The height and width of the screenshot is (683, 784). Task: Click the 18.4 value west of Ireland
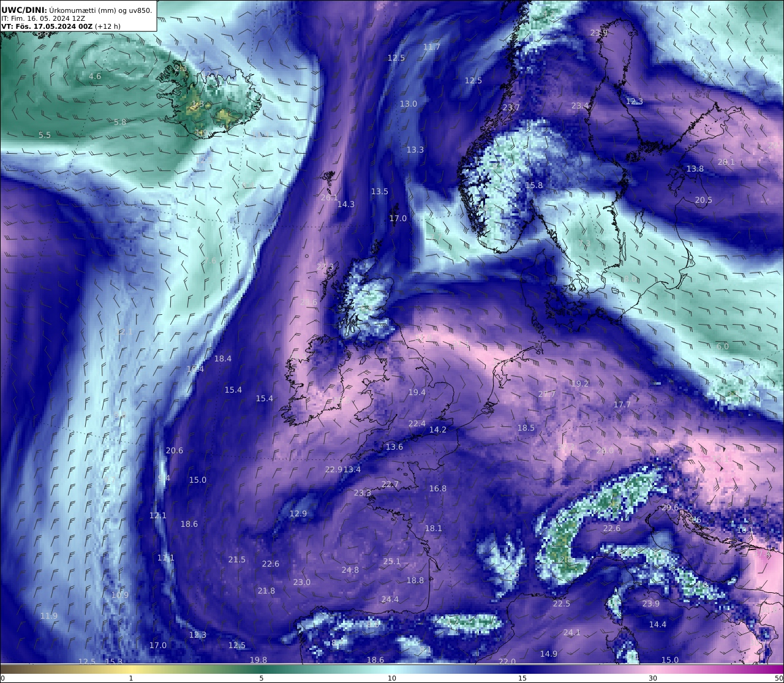[223, 359]
